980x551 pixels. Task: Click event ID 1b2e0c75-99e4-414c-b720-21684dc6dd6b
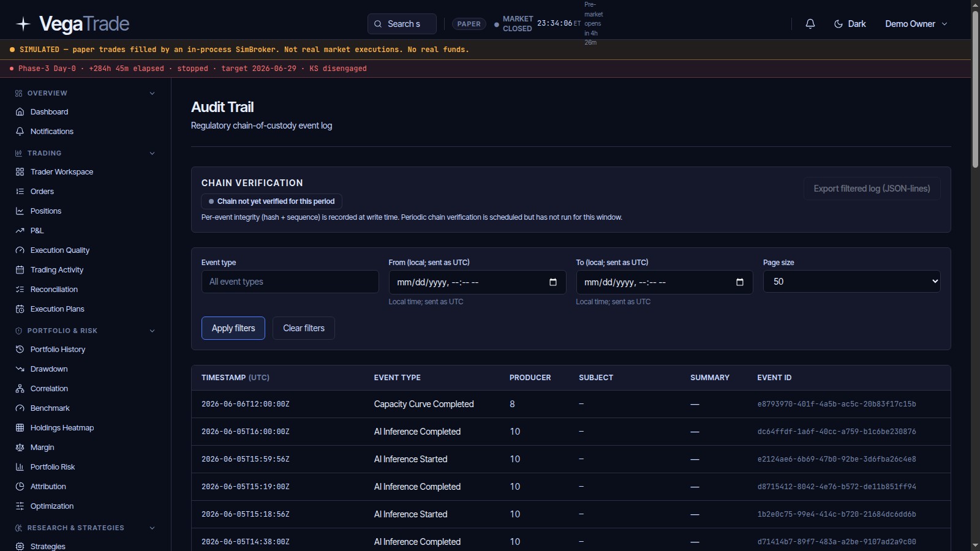click(x=837, y=514)
